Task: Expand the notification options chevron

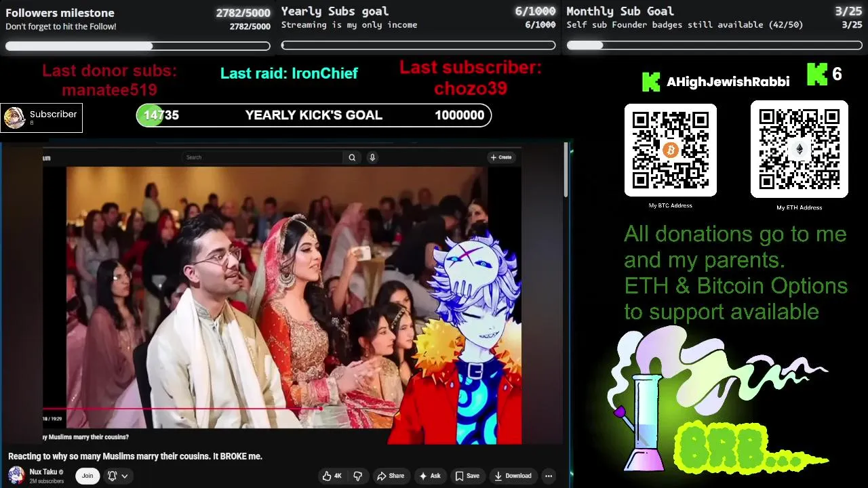Action: click(125, 476)
